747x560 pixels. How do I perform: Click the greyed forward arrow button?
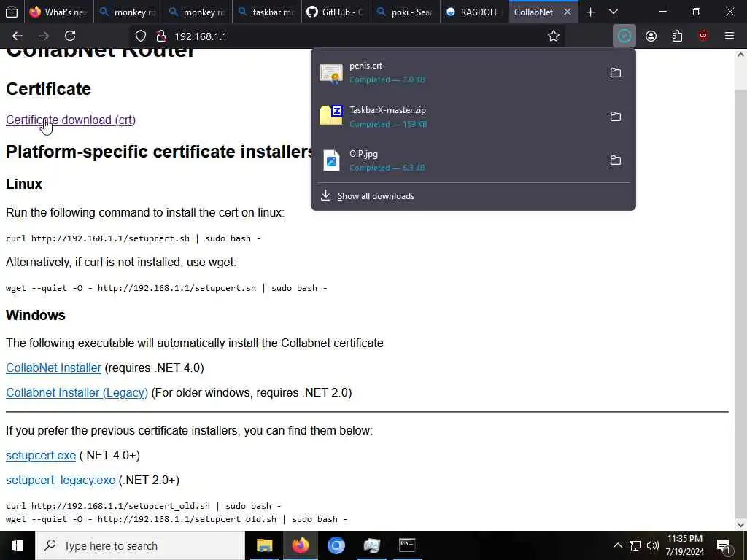43,36
